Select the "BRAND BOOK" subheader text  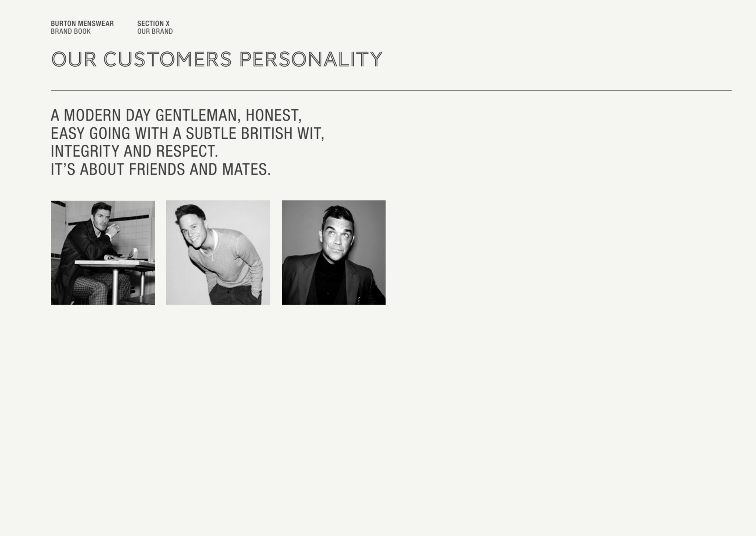tap(71, 31)
